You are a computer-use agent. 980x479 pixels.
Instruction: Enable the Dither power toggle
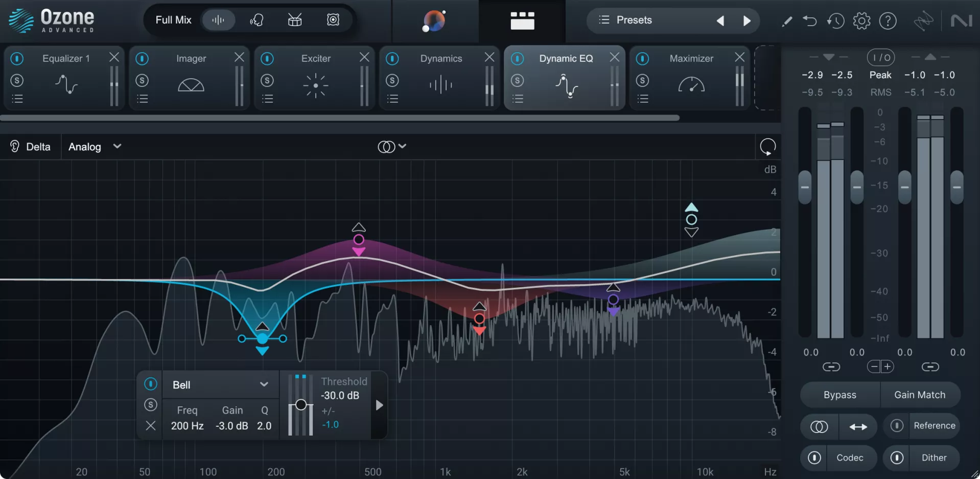click(x=897, y=458)
